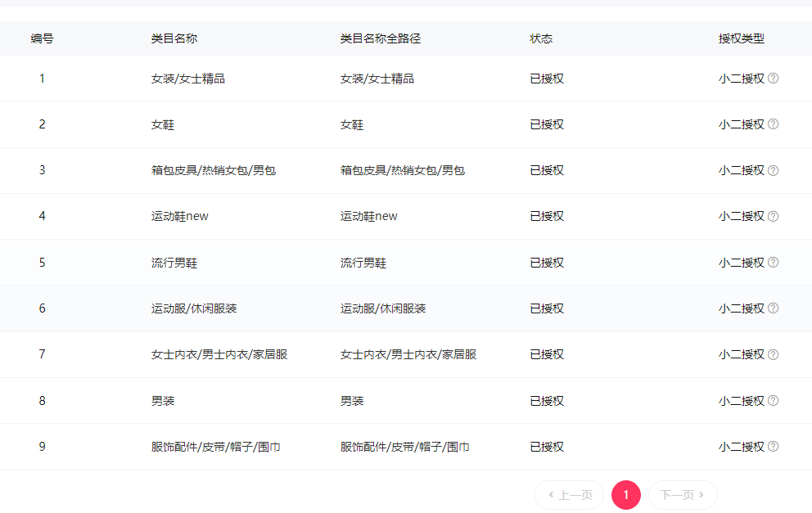This screenshot has height=513, width=812.
Task: Click the help icon in the 女士内衣 row
Action: [x=773, y=354]
